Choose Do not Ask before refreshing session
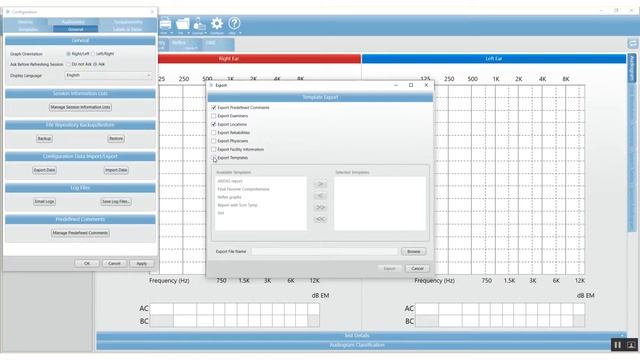Screen dimensions: 640x360 pyautogui.click(x=68, y=64)
